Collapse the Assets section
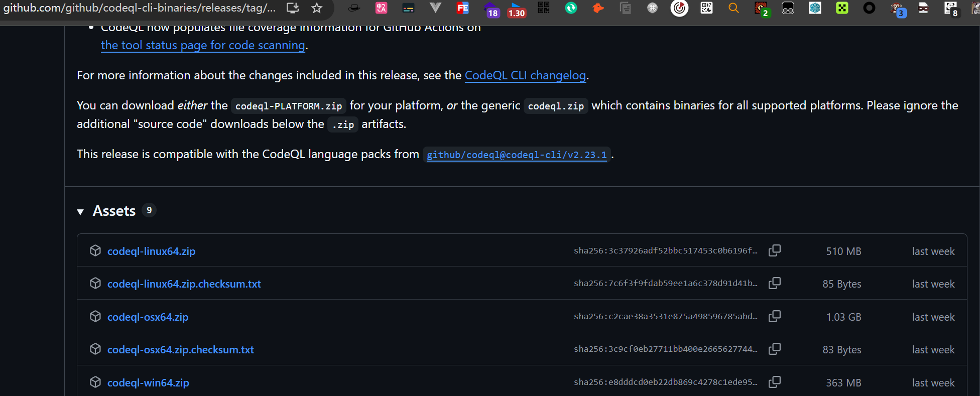 point(80,212)
